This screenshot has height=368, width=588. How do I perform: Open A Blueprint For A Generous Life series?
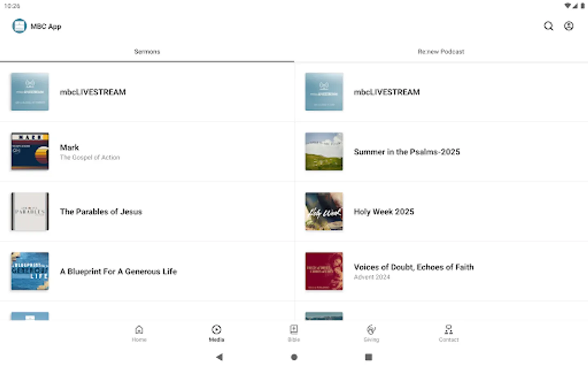[147, 271]
